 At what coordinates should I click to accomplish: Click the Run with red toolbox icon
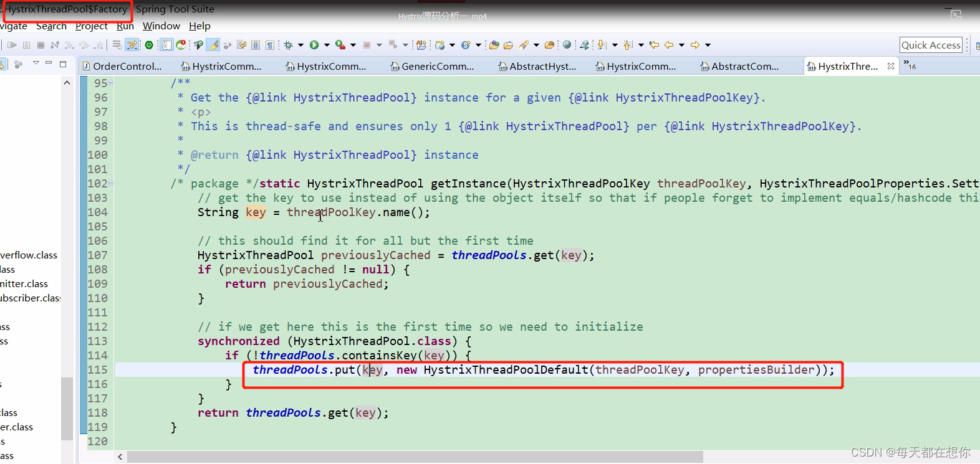point(340,45)
